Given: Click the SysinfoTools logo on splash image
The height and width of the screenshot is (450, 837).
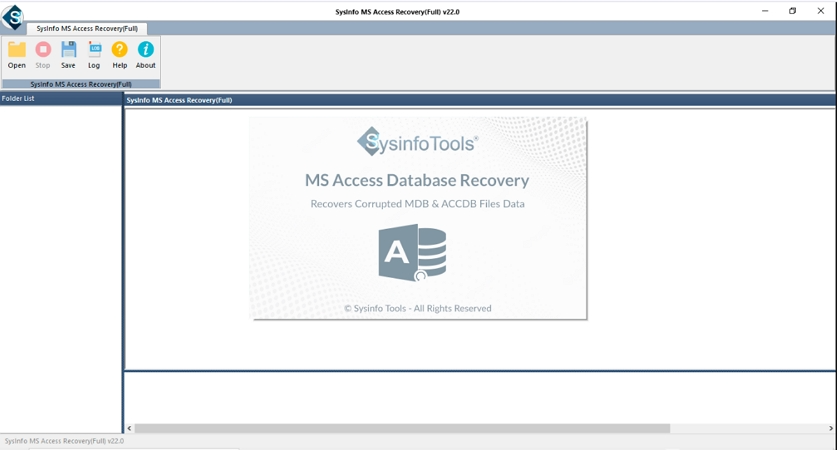Looking at the screenshot, I should [417, 142].
